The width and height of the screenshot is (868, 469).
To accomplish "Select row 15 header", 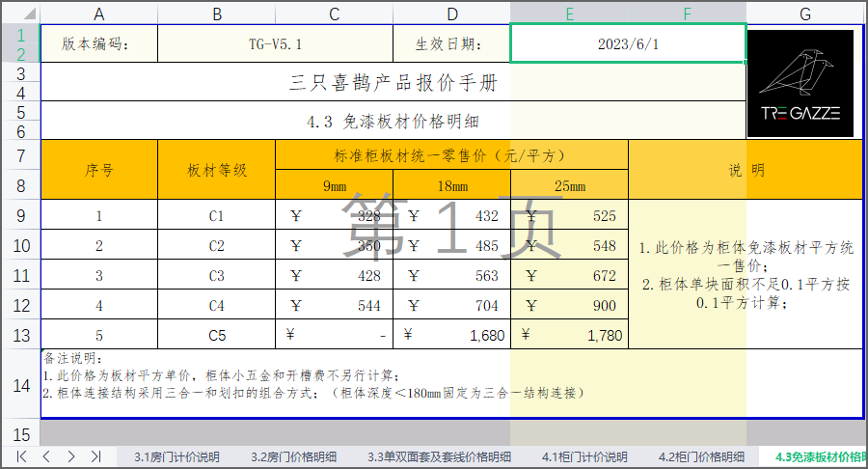I will pyautogui.click(x=20, y=434).
